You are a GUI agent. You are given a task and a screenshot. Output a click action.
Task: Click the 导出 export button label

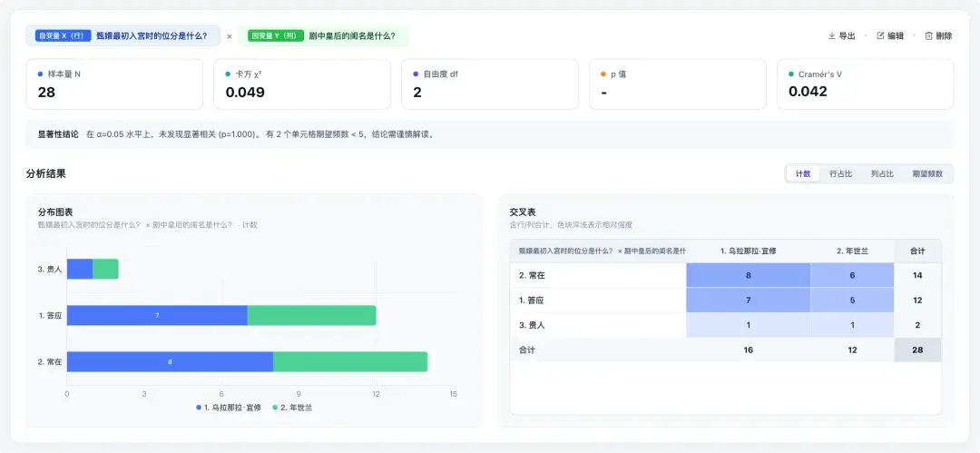tap(848, 36)
